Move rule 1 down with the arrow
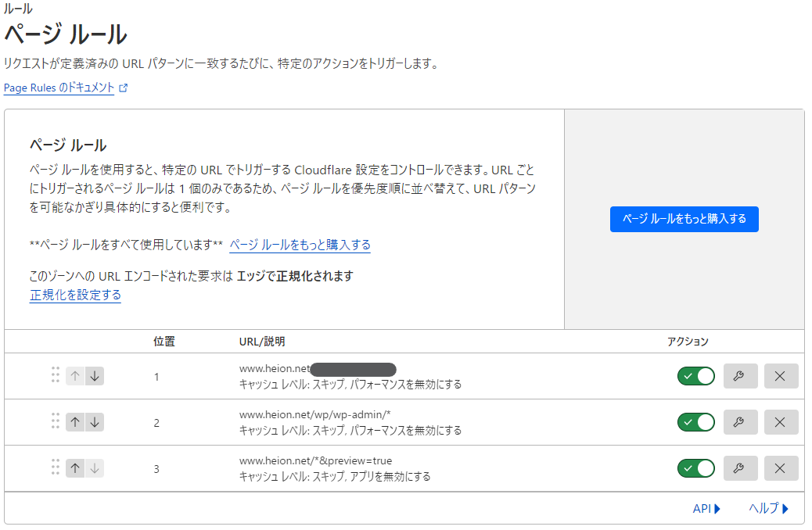Screen dimensions: 812x530 pyautogui.click(x=95, y=376)
